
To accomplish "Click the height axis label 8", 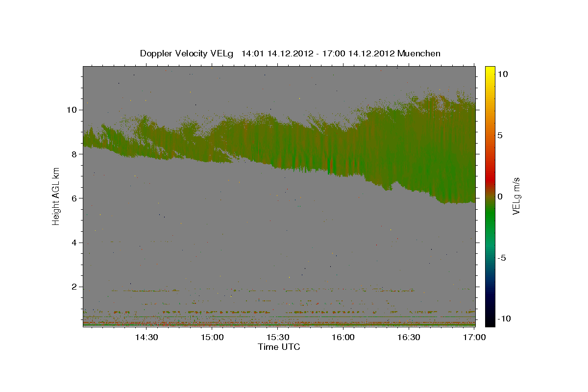I will pyautogui.click(x=74, y=154).
